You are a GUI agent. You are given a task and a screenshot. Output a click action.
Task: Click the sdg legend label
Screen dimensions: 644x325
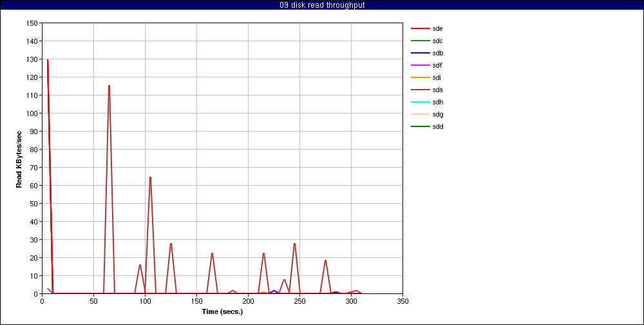[437, 114]
